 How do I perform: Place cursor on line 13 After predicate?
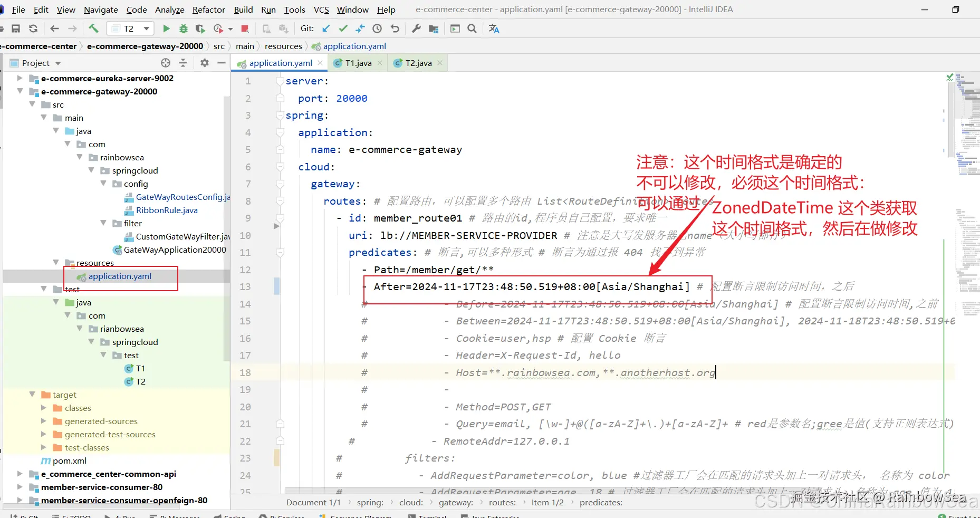[532, 287]
